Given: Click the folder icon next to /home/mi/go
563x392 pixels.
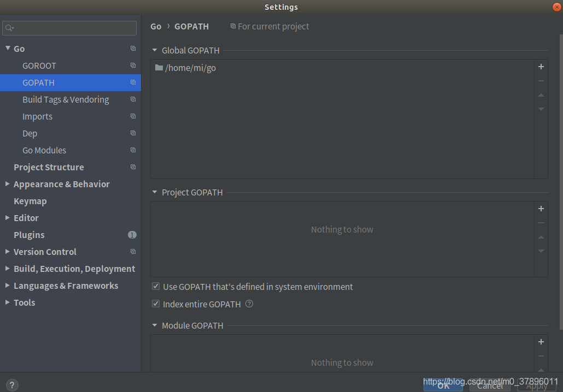Looking at the screenshot, I should 159,68.
